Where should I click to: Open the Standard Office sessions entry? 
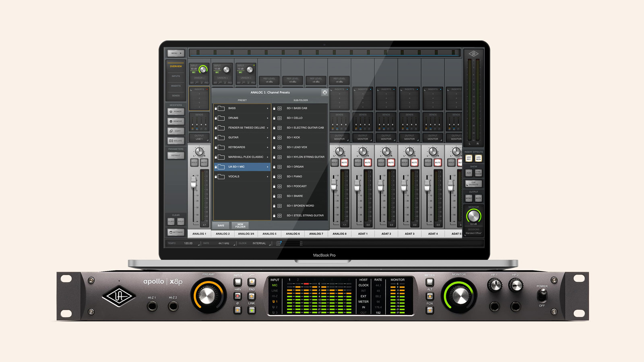(x=473, y=233)
